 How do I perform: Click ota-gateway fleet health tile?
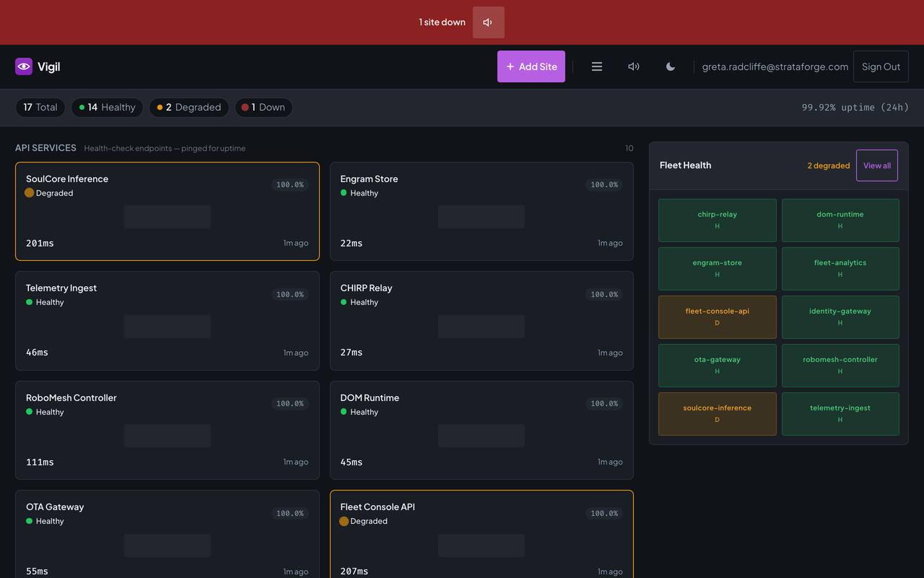click(x=718, y=366)
